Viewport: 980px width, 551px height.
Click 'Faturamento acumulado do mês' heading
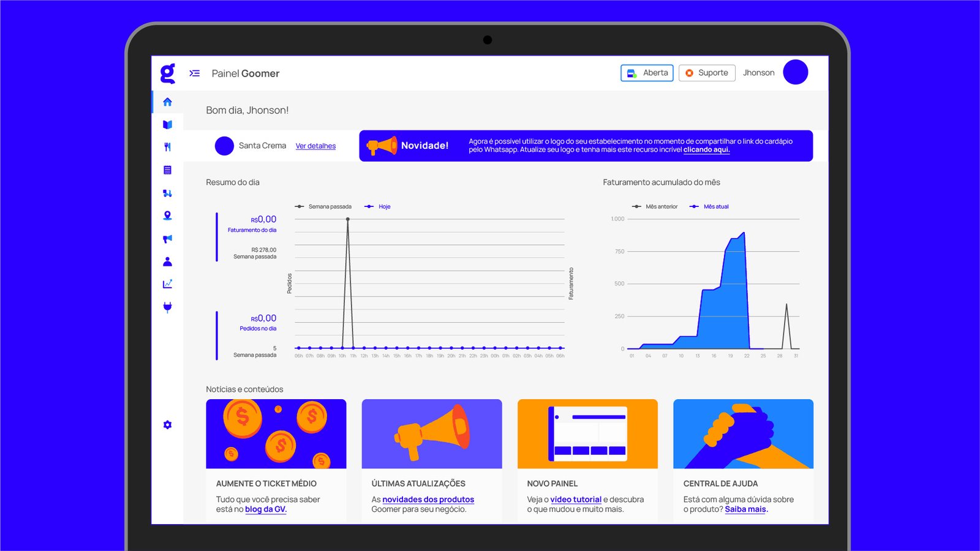(661, 182)
